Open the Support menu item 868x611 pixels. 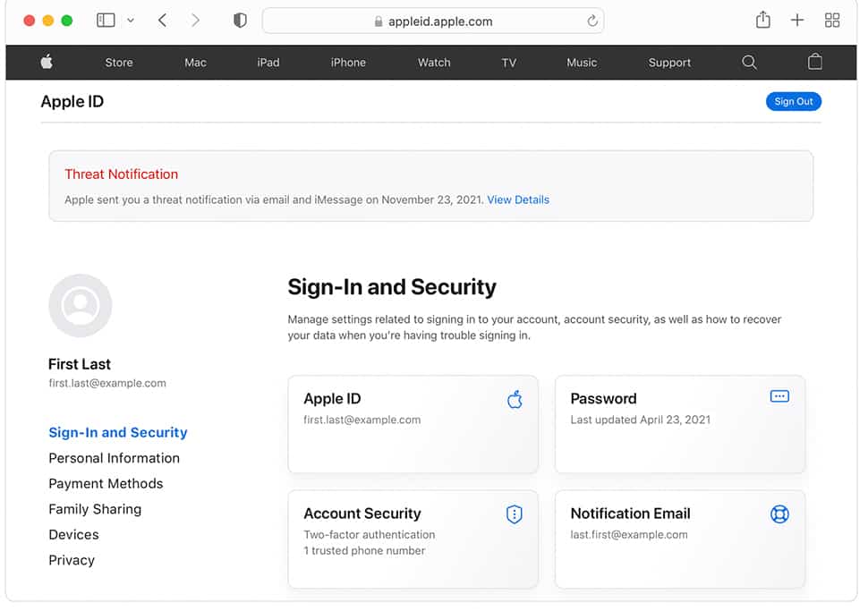[x=669, y=63]
